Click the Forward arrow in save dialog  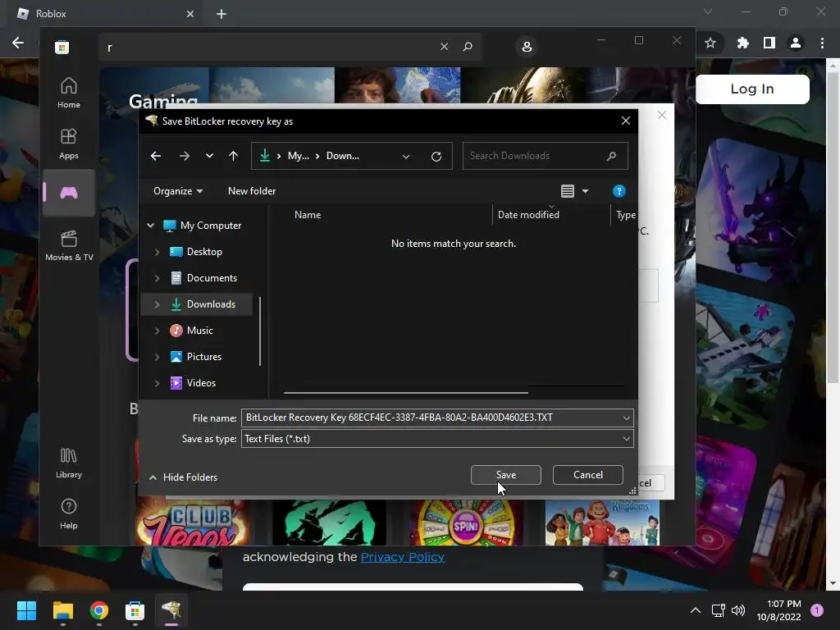click(185, 156)
